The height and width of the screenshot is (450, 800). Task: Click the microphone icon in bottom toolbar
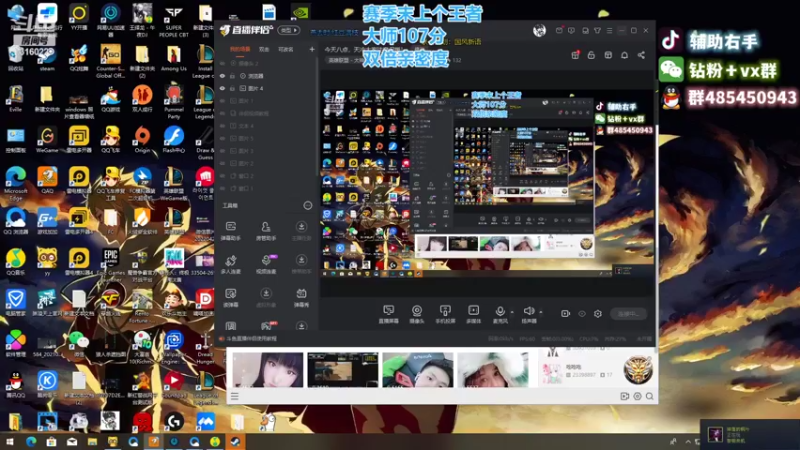pyautogui.click(x=500, y=311)
